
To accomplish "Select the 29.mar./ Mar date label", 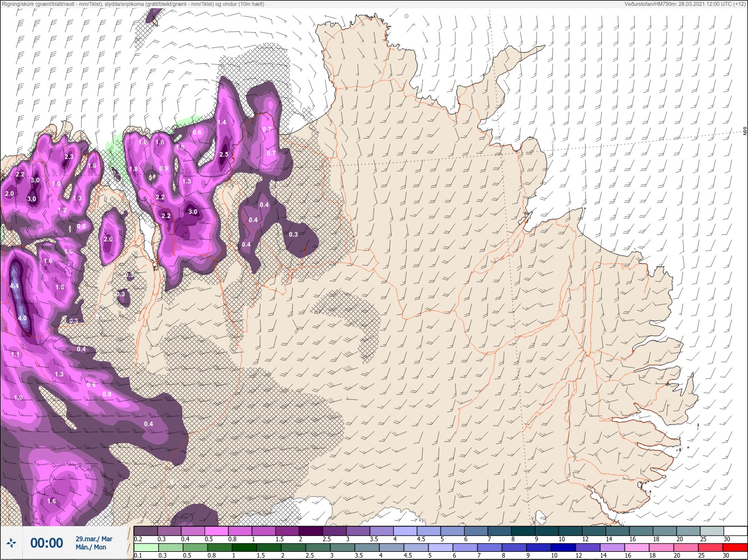I will pos(94,538).
